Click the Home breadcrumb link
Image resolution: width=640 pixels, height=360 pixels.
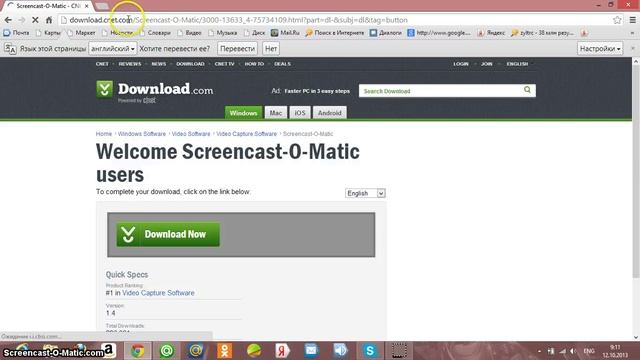pos(104,134)
